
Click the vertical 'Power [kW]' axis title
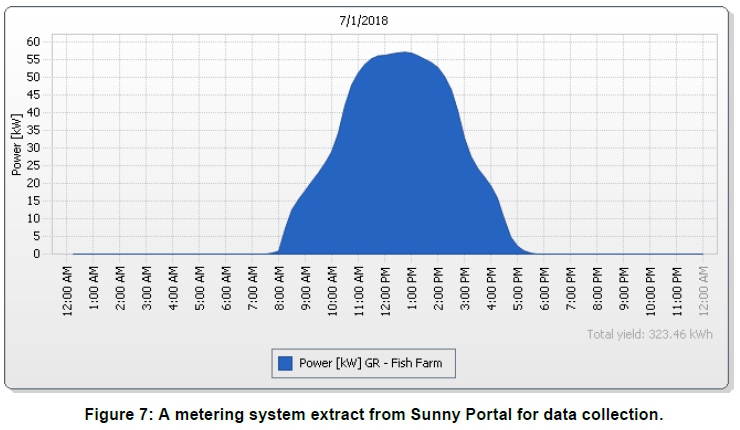coord(16,147)
